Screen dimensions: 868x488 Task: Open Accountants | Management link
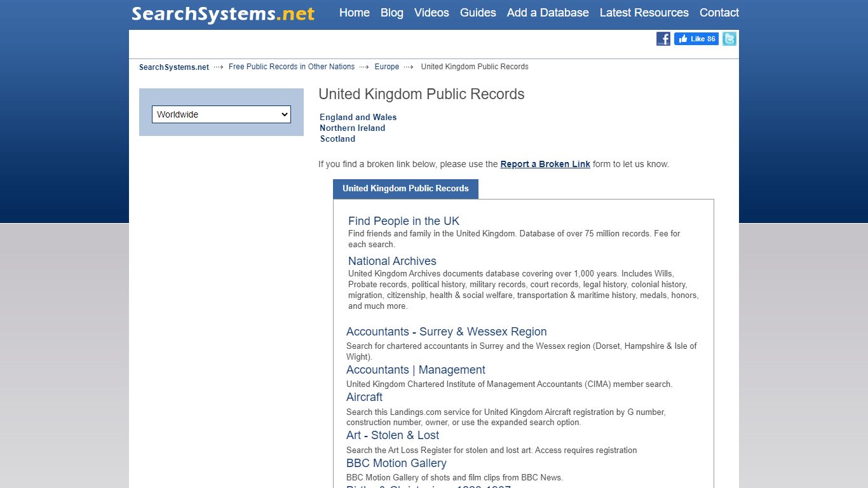pos(416,370)
